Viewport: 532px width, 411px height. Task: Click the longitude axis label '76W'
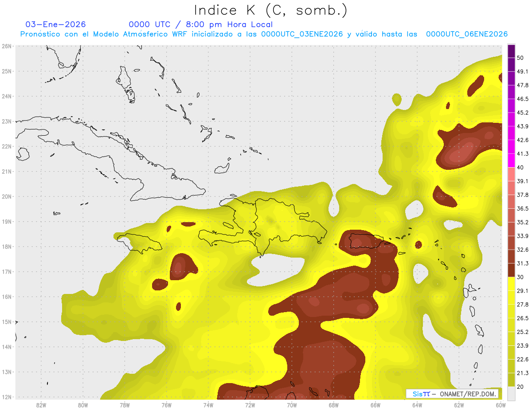pos(166,405)
